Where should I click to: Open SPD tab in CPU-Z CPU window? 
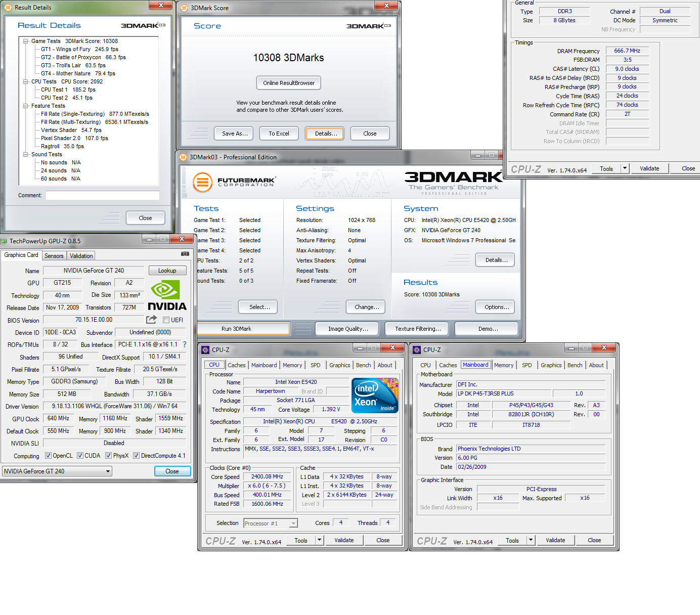coord(316,365)
